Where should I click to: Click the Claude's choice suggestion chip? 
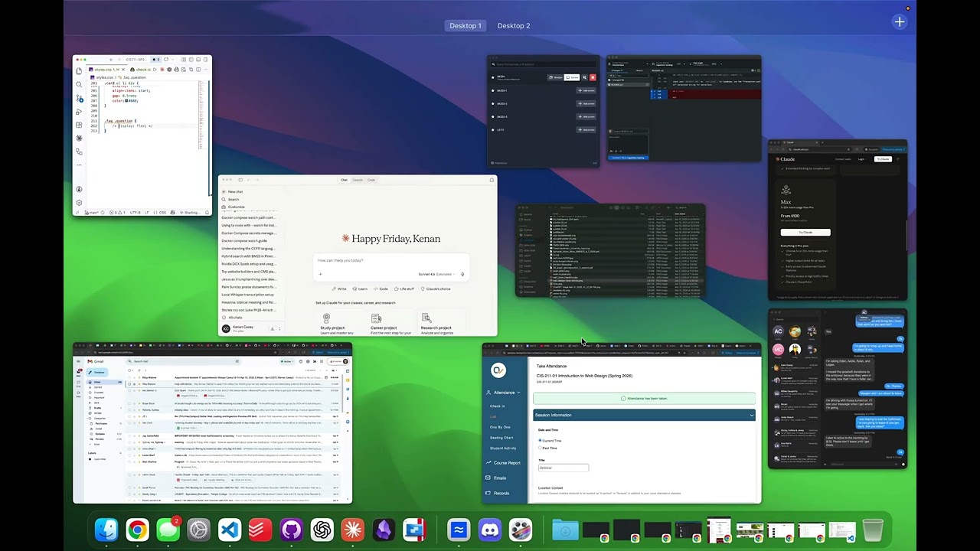click(436, 289)
